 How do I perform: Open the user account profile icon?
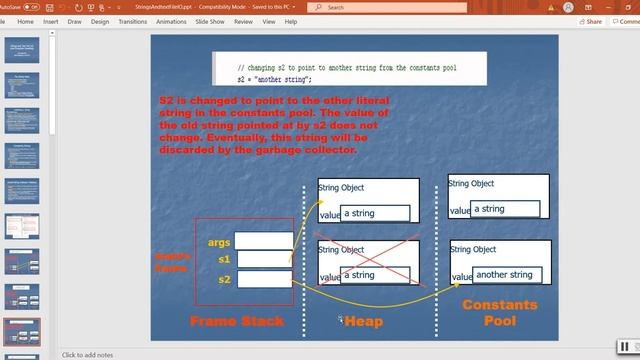pos(568,7)
